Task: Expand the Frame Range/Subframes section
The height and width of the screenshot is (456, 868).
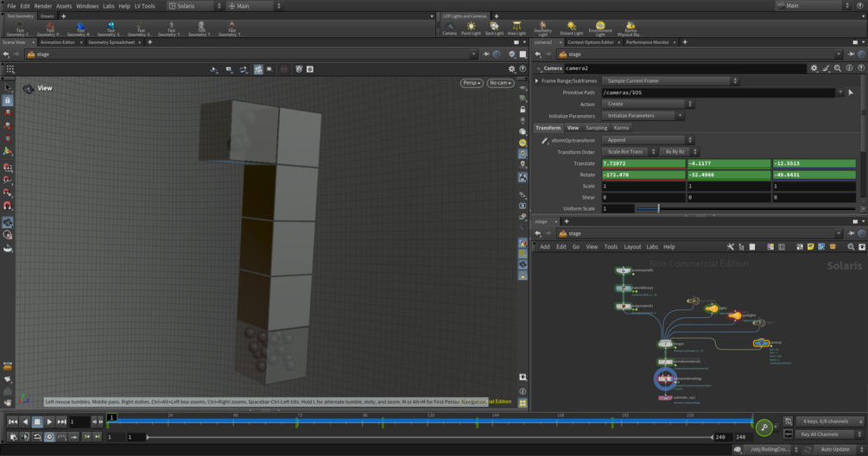Action: click(x=536, y=81)
